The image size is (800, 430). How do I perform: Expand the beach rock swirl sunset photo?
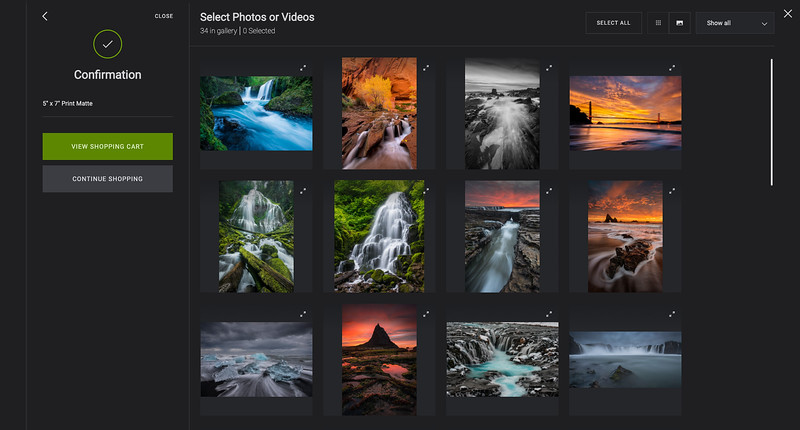(672, 191)
